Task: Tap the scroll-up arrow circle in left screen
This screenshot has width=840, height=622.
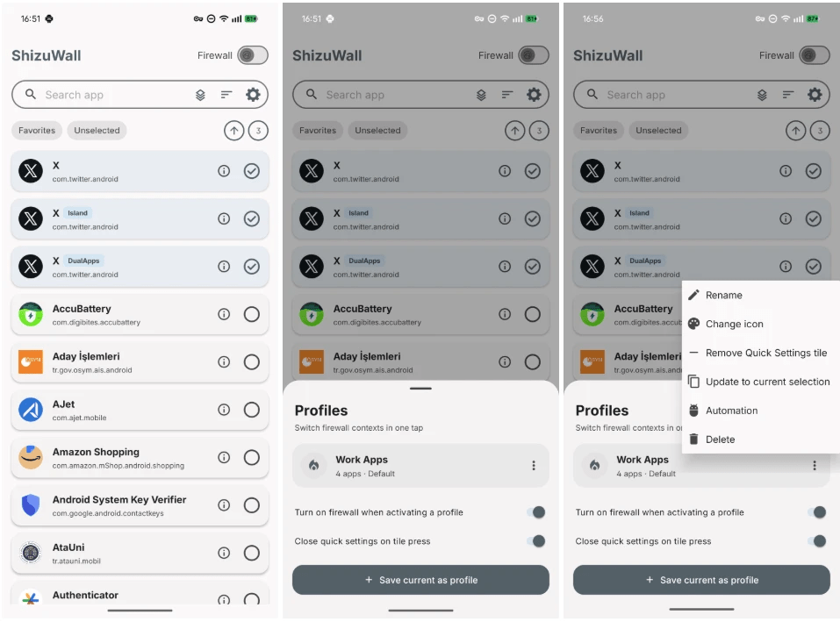Action: pyautogui.click(x=234, y=131)
